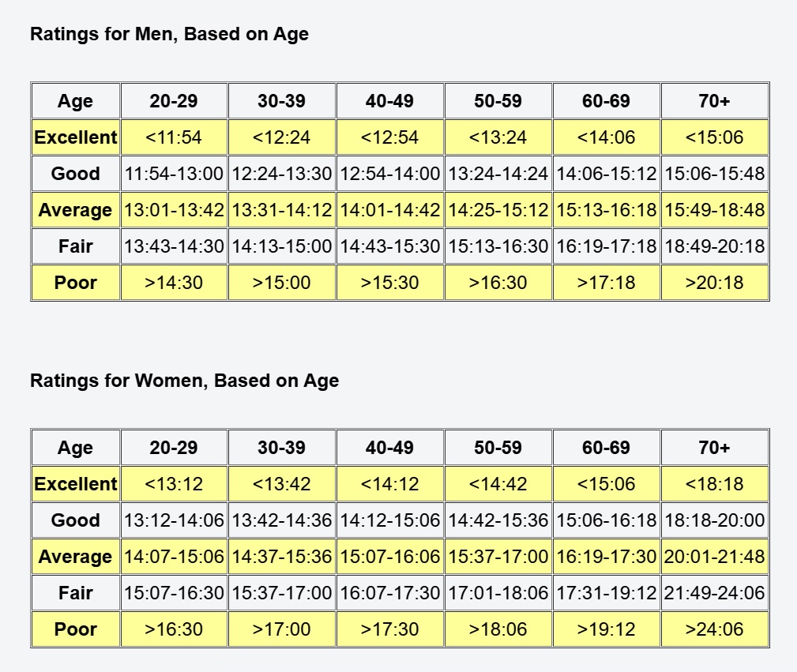Select the men's Excellent 20-29 cell <11:54
Image resolution: width=797 pixels, height=672 pixels.
174,137
